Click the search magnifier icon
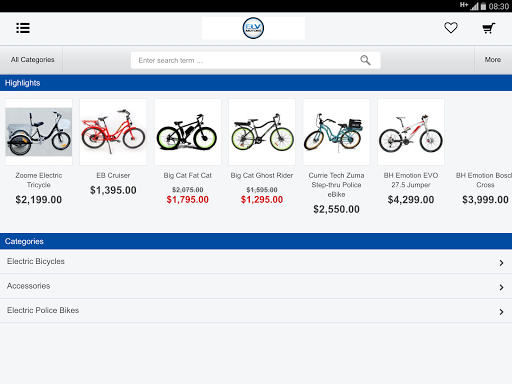 (x=365, y=60)
